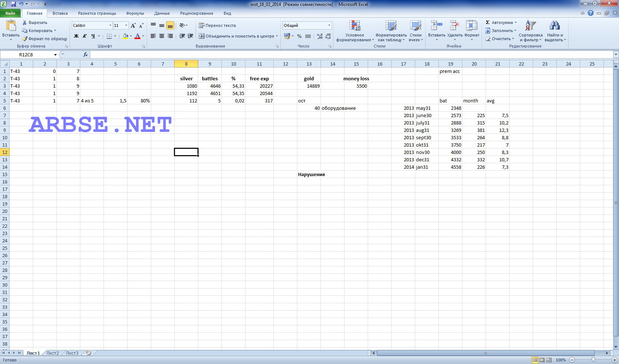Align text to the top of the cell
619x364 pixels.
153,25
